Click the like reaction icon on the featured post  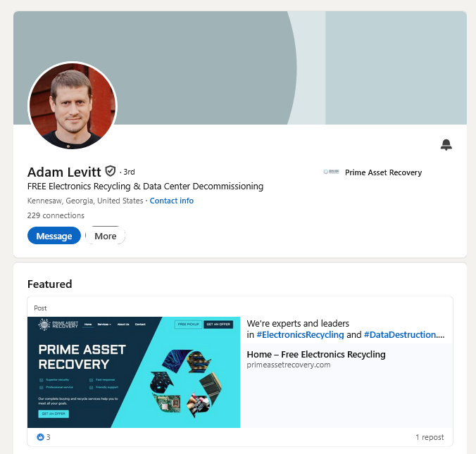point(40,437)
